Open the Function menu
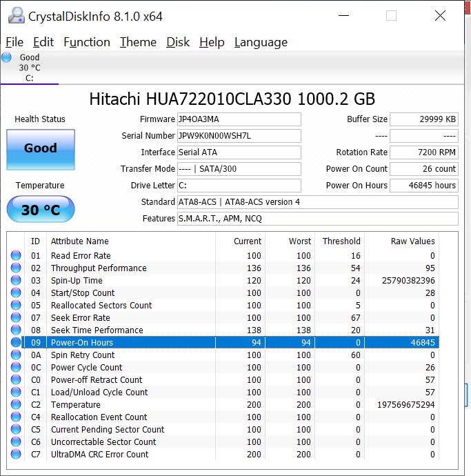Screen dimensions: 471x476 tap(87, 42)
